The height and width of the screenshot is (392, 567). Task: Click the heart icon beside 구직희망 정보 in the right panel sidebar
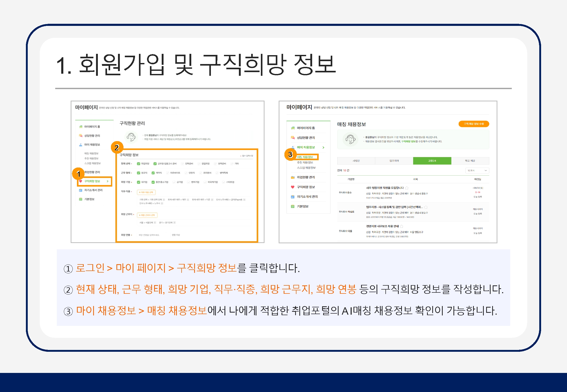pyautogui.click(x=293, y=187)
